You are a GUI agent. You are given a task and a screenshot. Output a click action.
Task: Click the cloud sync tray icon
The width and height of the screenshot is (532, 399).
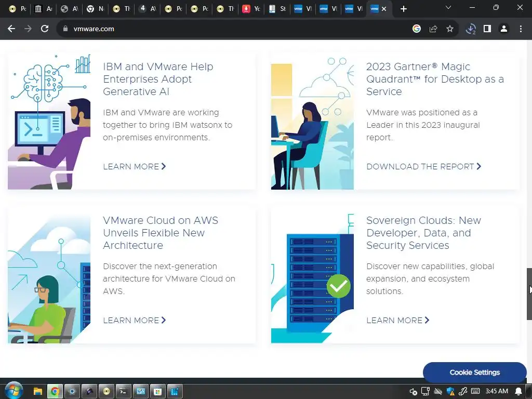point(438,392)
